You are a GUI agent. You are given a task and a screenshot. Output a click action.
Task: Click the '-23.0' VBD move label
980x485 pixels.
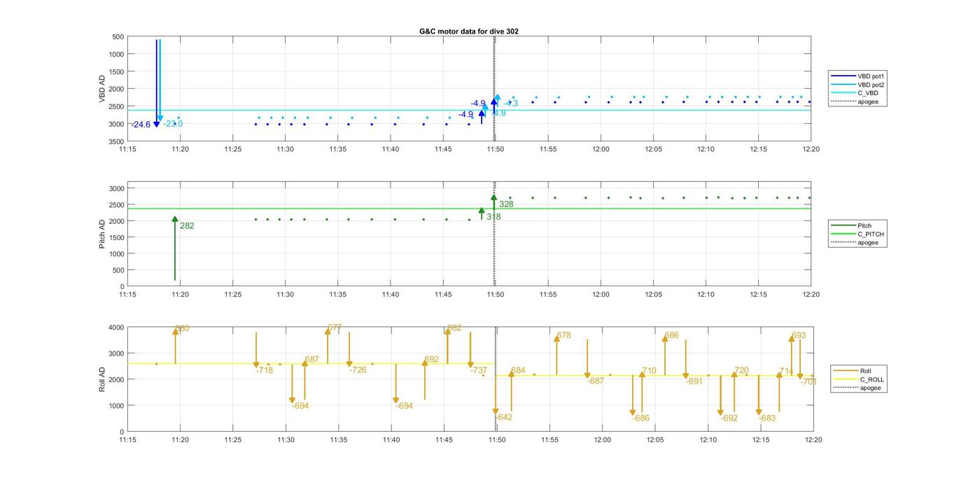pyautogui.click(x=173, y=124)
